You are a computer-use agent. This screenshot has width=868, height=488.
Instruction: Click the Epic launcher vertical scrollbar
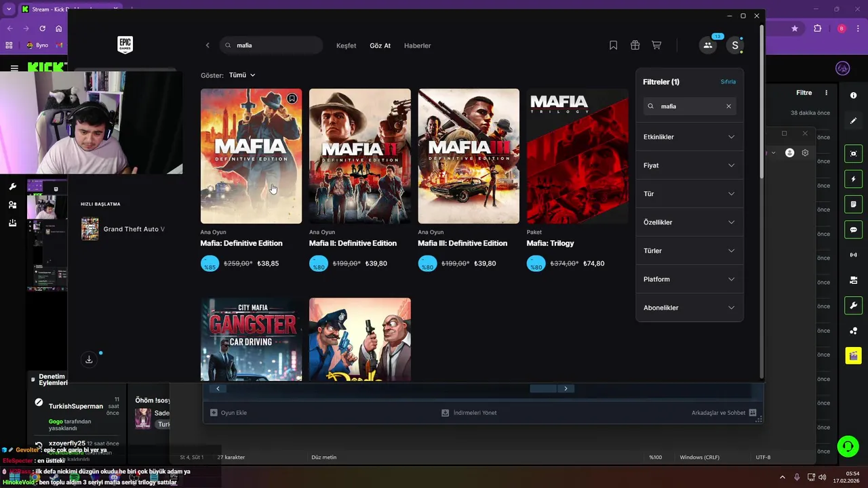762,102
